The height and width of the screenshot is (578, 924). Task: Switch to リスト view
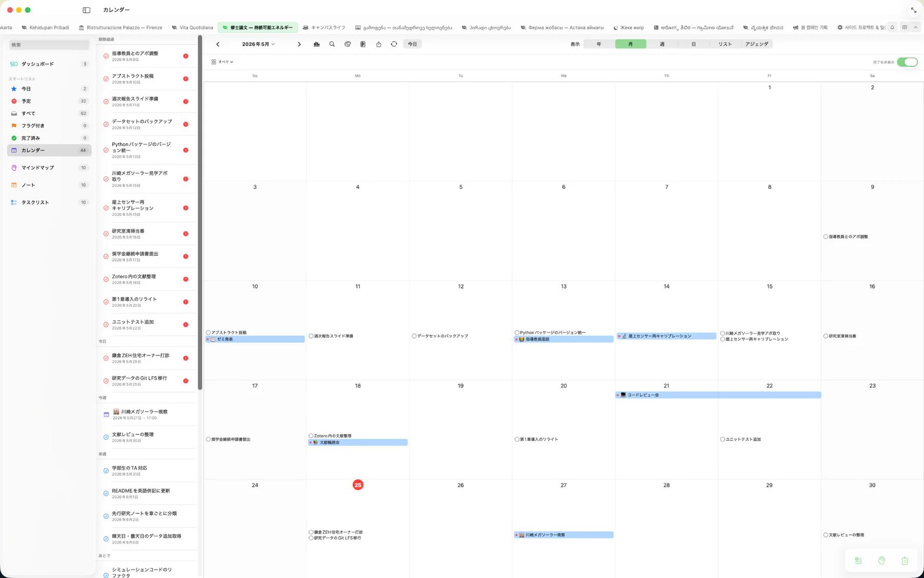click(725, 44)
